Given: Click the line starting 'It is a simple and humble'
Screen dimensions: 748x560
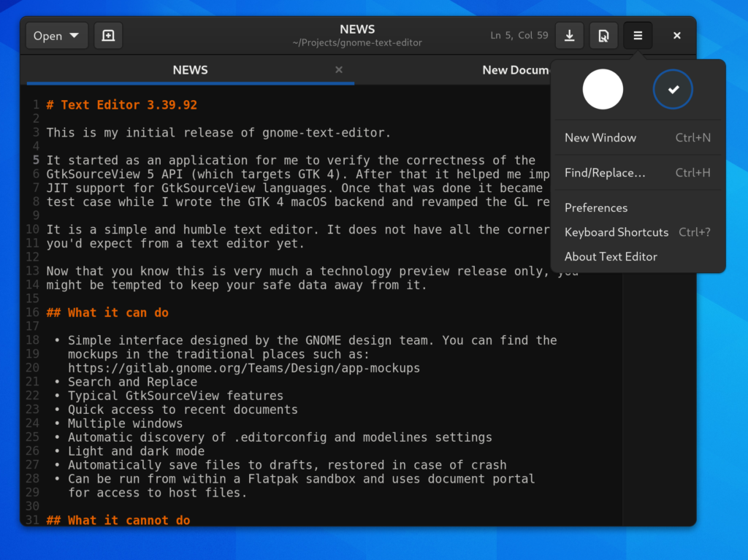Looking at the screenshot, I should tap(298, 229).
